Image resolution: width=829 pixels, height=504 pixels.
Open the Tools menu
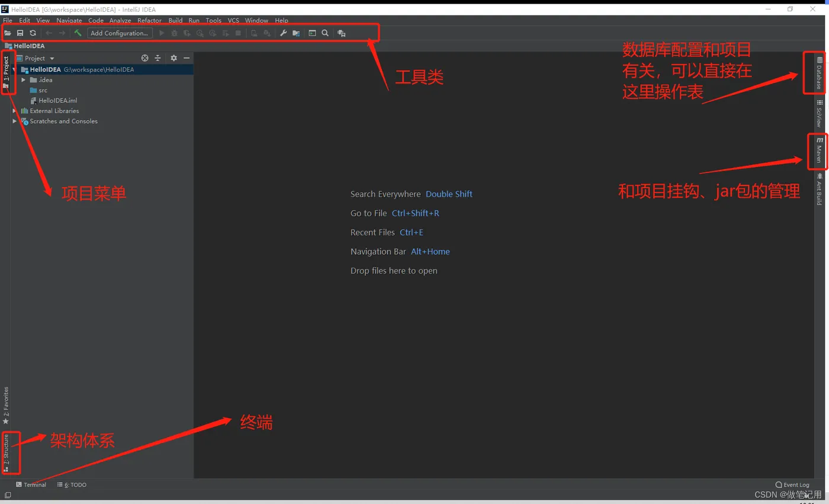213,20
